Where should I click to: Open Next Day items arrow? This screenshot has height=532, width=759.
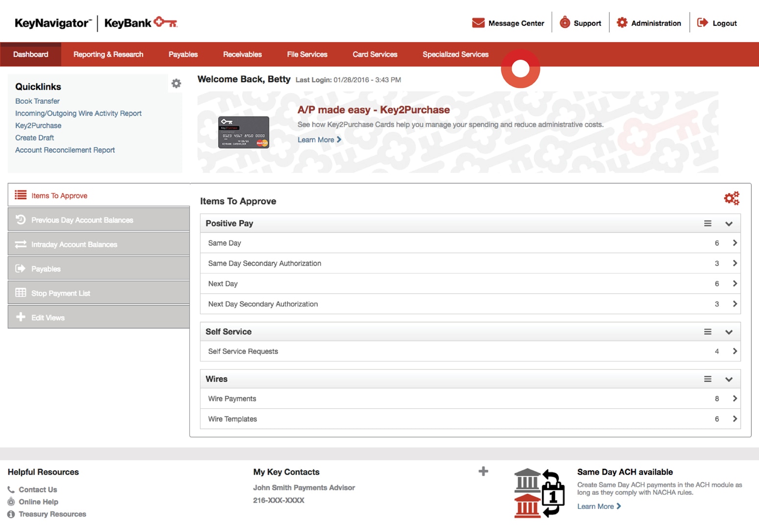point(735,283)
